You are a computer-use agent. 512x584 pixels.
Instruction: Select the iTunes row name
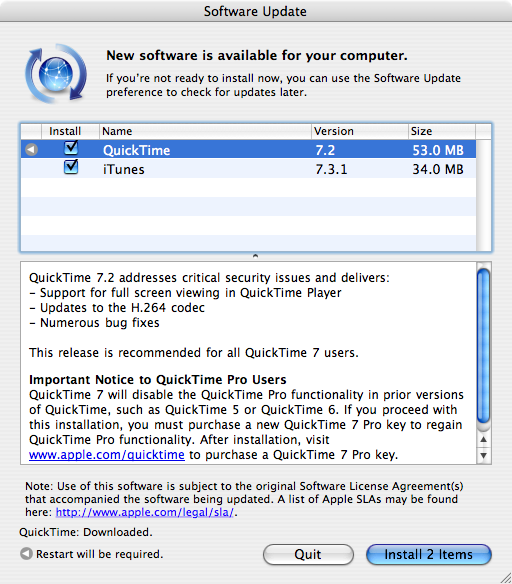coord(124,169)
